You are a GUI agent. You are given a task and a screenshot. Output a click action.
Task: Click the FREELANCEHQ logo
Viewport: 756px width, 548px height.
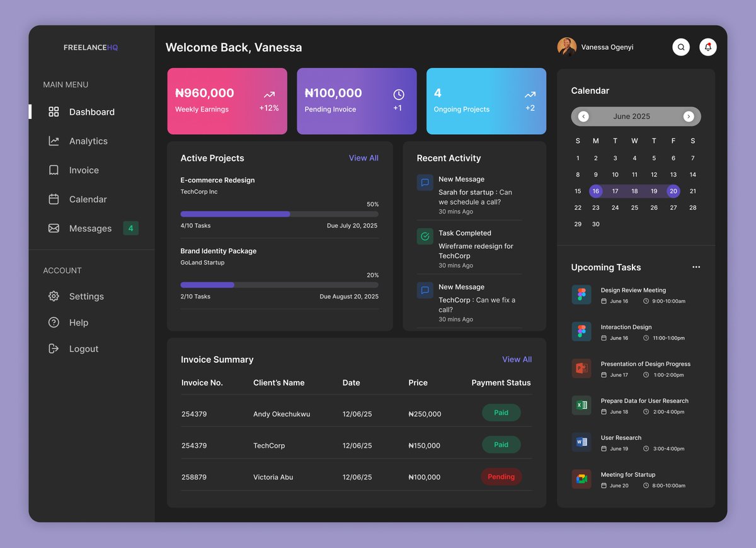(91, 47)
